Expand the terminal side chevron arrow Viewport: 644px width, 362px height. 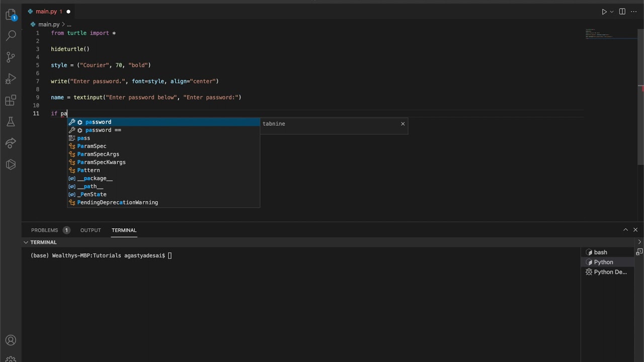click(639, 242)
